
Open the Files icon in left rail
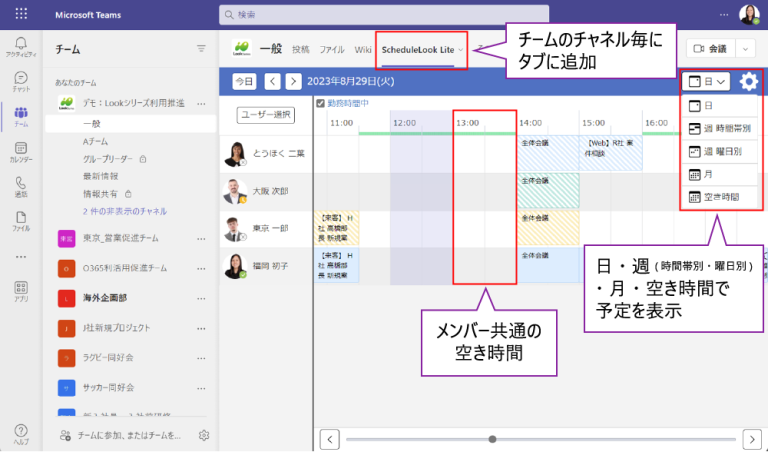(21, 220)
